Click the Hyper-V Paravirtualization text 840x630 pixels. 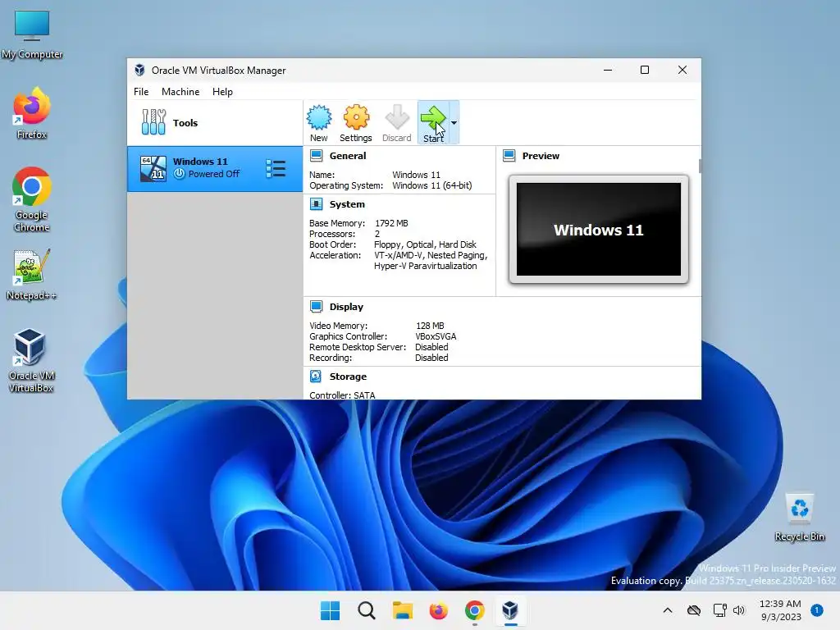point(426,267)
